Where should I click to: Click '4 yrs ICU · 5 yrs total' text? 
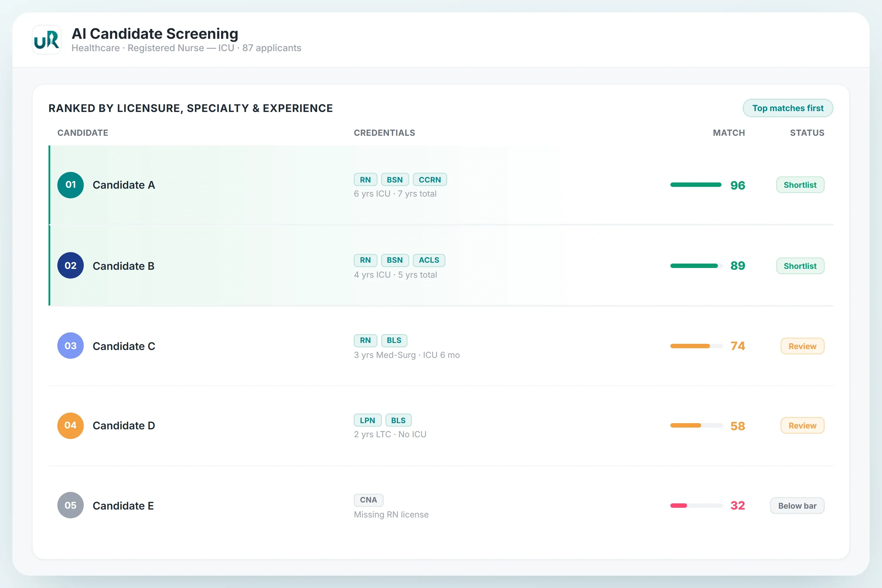point(395,275)
